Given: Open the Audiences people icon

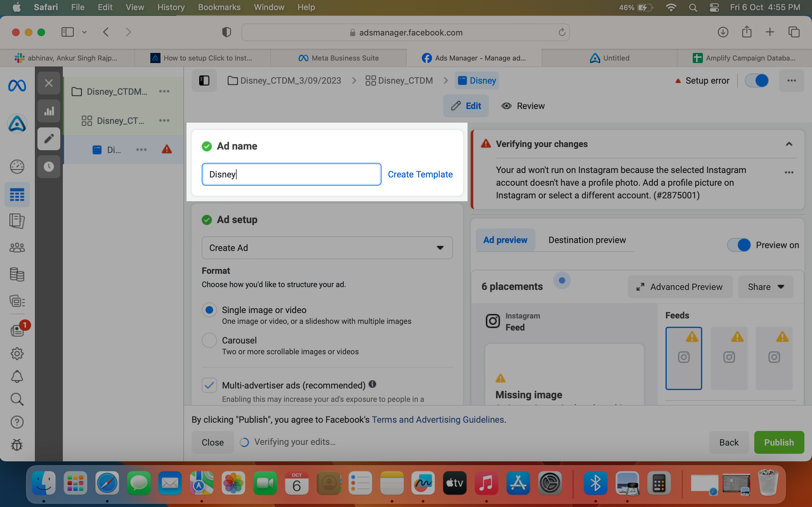Looking at the screenshot, I should [x=17, y=247].
